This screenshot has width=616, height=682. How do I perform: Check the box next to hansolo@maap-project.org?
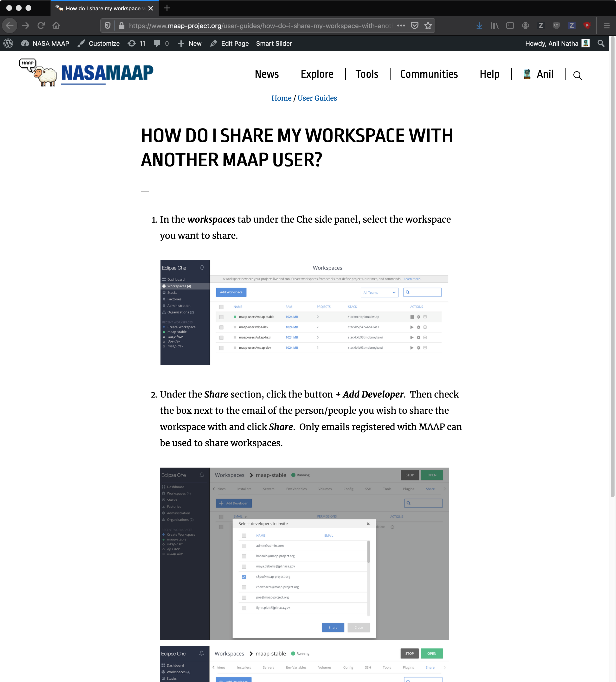tap(244, 556)
